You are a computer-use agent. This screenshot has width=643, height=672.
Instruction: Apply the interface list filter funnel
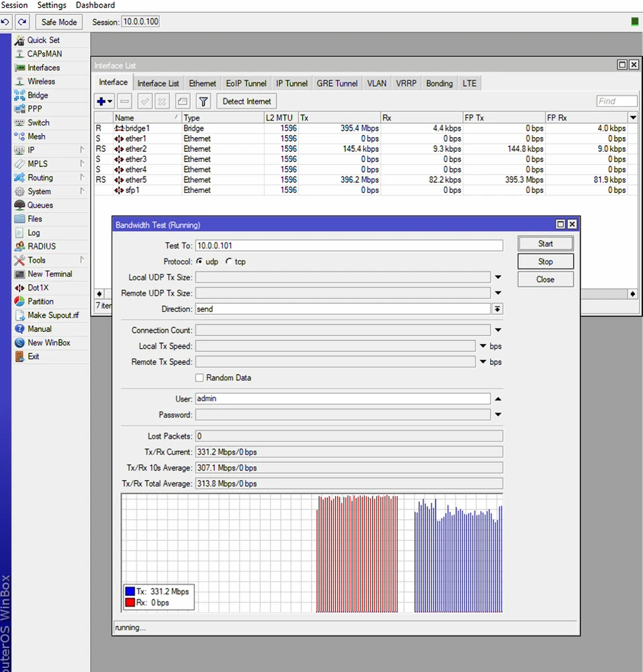point(203,101)
